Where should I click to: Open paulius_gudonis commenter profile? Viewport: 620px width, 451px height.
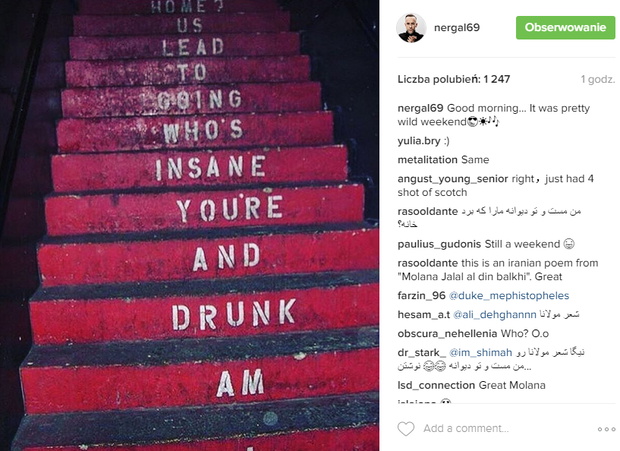coord(439,244)
